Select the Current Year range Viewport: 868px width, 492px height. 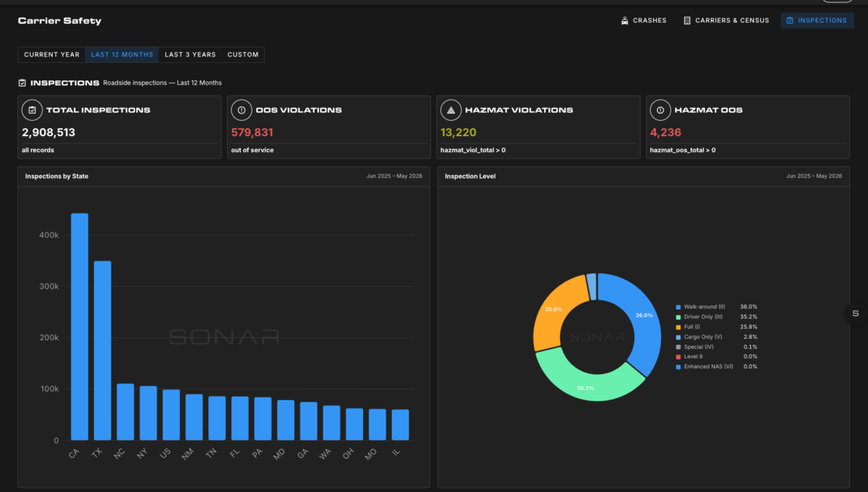tap(52, 55)
